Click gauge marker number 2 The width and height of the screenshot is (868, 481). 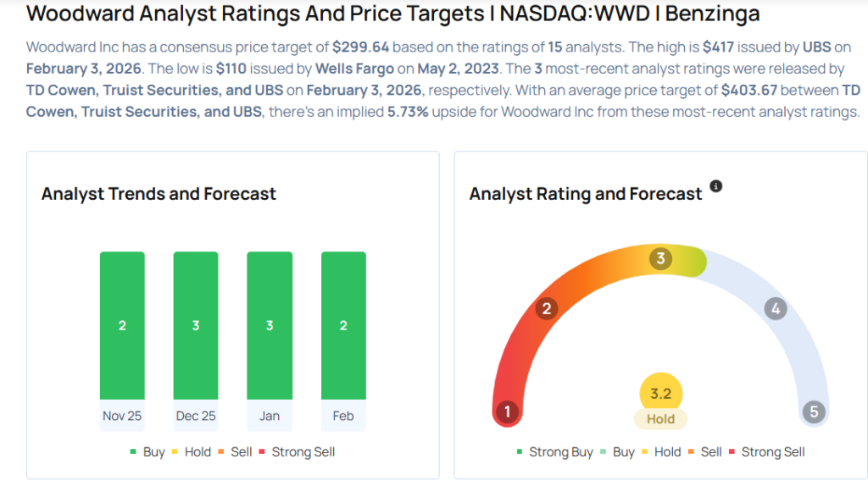click(547, 308)
